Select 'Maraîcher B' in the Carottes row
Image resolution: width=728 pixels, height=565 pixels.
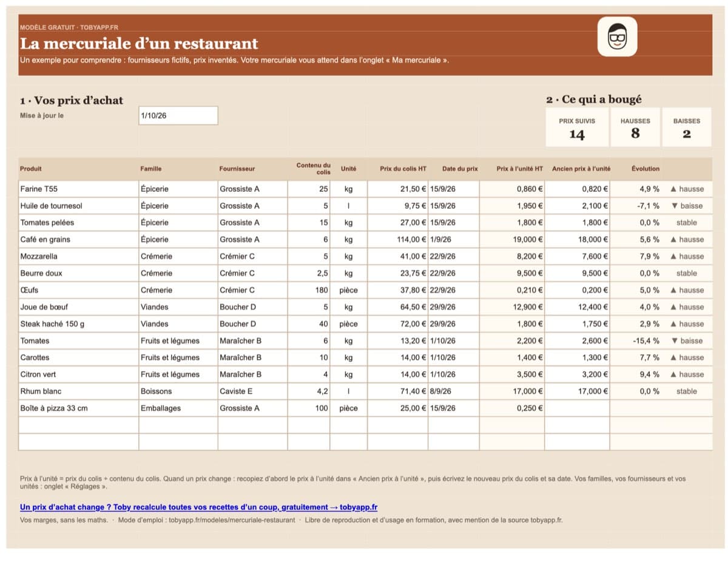(252, 357)
